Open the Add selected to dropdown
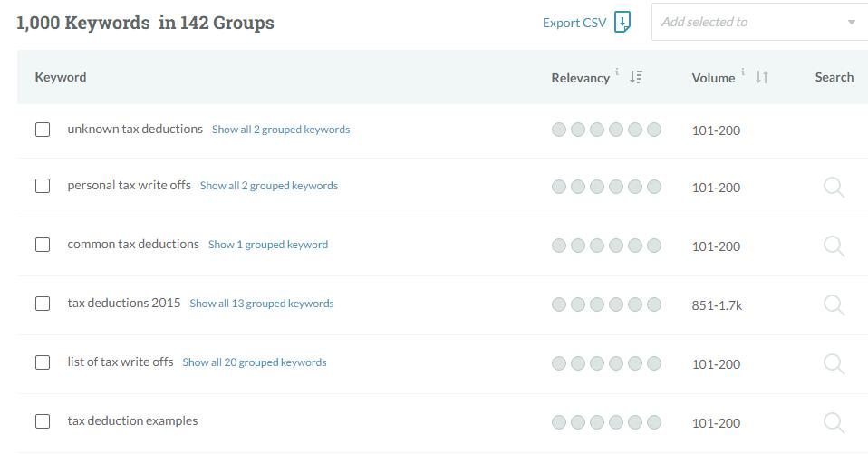Viewport: 868px width, 454px height. pyautogui.click(x=758, y=22)
